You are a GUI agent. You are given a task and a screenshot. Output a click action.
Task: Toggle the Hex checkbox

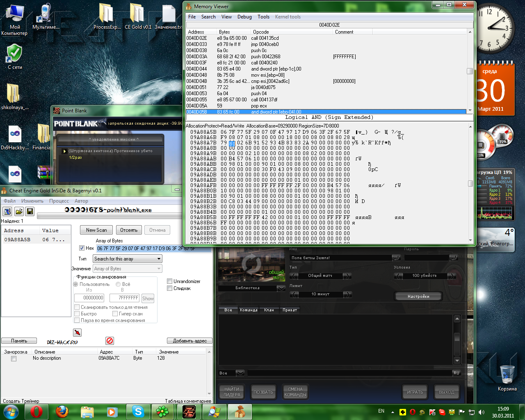[82, 248]
